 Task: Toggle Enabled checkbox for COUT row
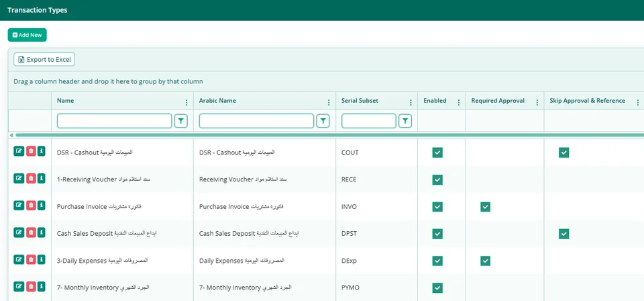point(437,153)
